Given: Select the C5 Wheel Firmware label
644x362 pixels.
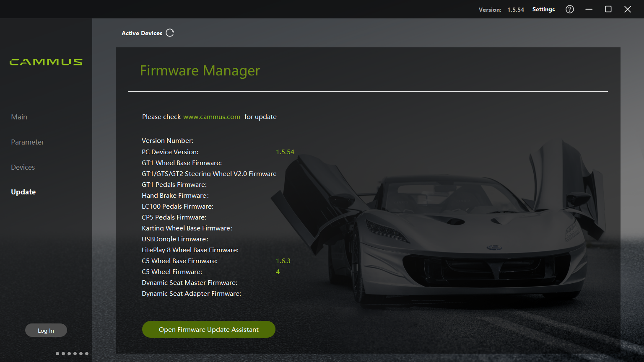Looking at the screenshot, I should (x=172, y=271).
